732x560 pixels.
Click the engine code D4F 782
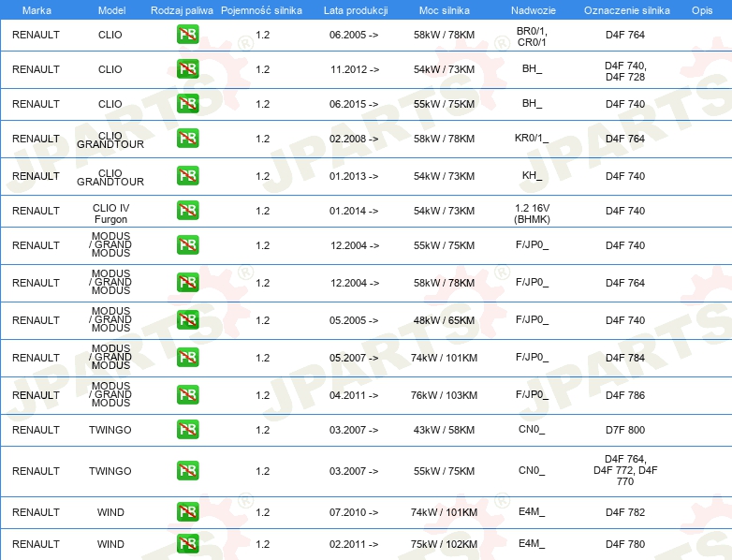pos(625,512)
